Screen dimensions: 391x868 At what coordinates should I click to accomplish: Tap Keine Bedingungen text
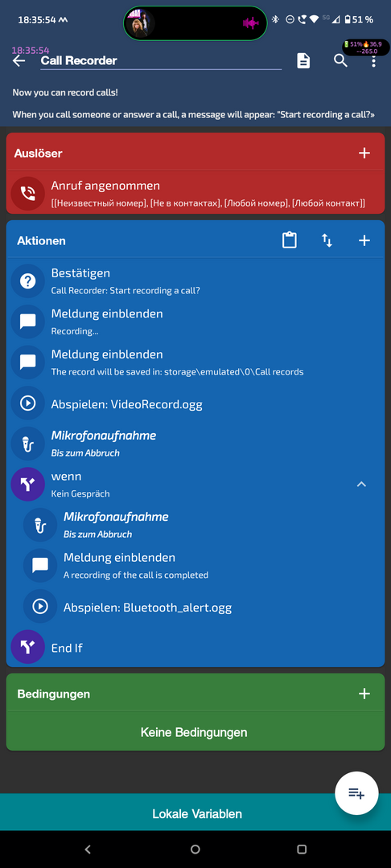pyautogui.click(x=194, y=732)
